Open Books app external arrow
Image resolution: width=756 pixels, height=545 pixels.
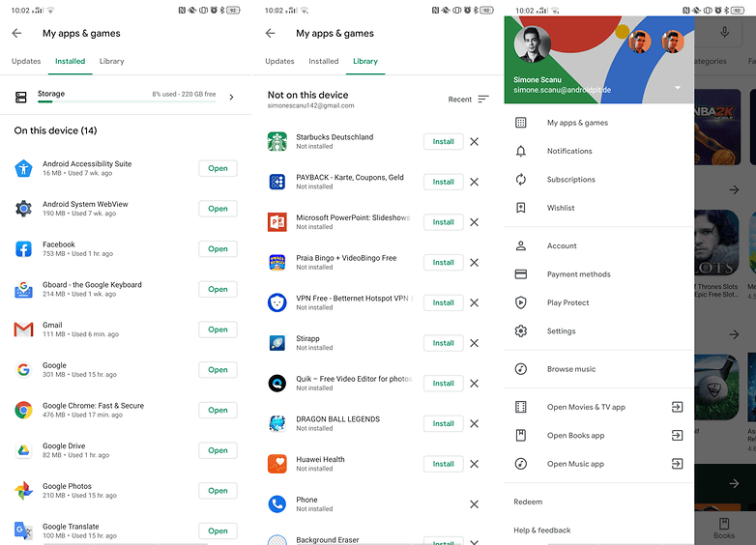pos(677,436)
